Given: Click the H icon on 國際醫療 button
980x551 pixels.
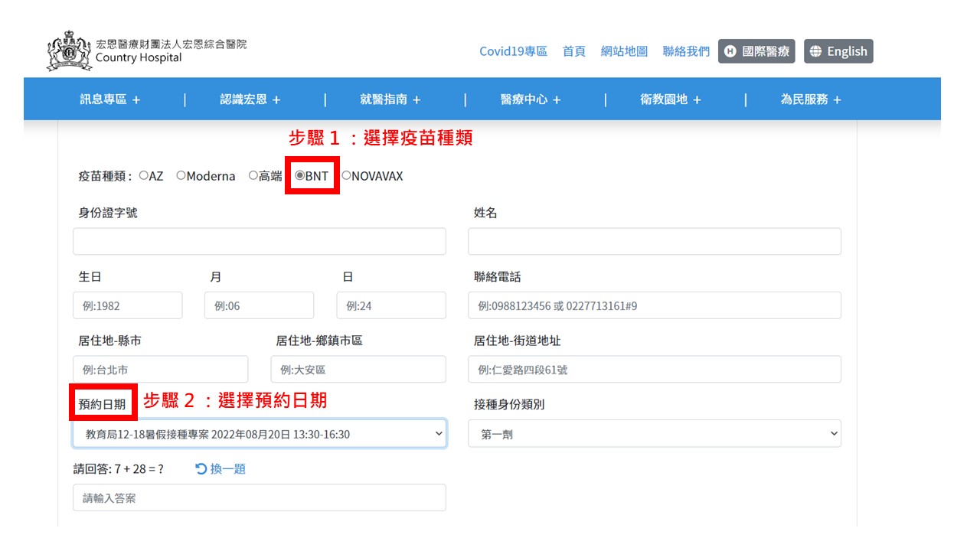Looking at the screenshot, I should pyautogui.click(x=730, y=51).
